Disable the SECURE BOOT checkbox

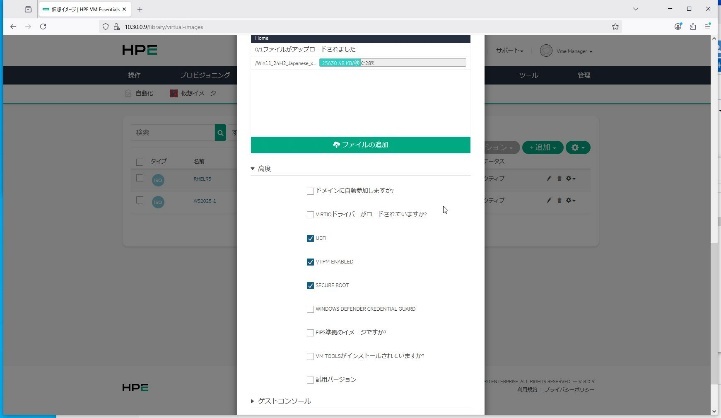point(310,285)
